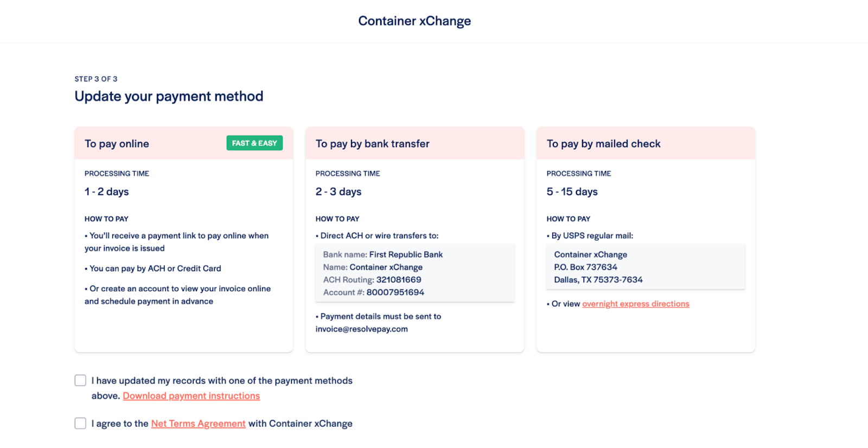Click the STEP 3 OF 3 label
Viewport: 868px width, 448px height.
[x=96, y=79]
